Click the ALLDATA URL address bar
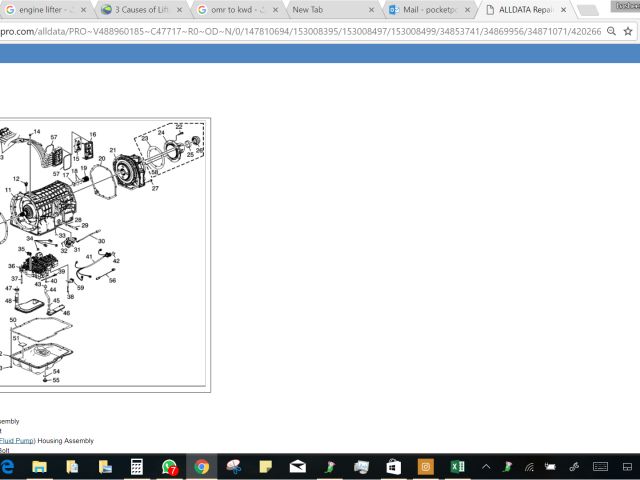 coord(300,31)
